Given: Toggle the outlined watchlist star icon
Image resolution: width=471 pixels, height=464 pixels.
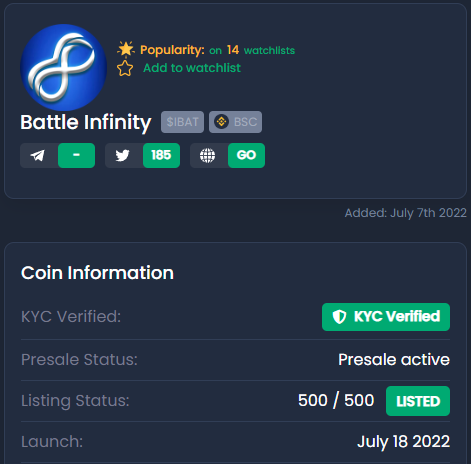Looking at the screenshot, I should [125, 68].
